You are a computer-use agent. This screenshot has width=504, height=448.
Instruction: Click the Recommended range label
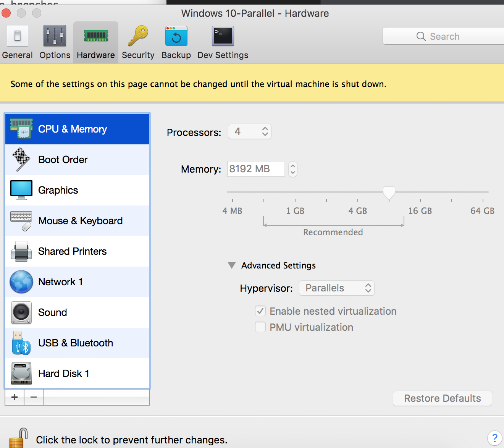pos(333,232)
